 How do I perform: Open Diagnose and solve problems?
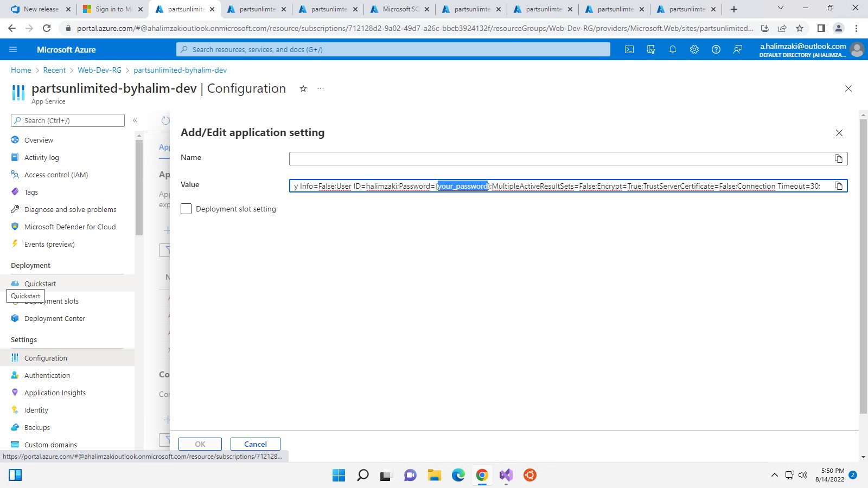click(x=70, y=209)
